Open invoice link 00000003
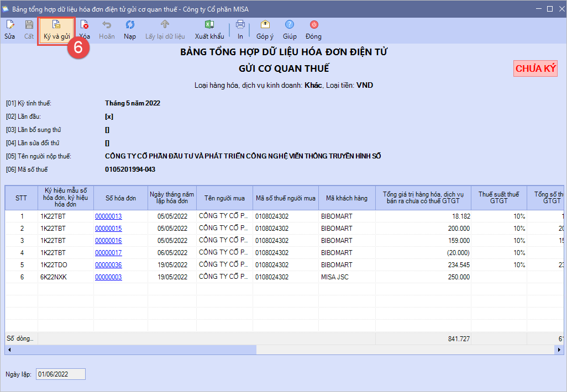The width and height of the screenshot is (567, 392). point(108,277)
